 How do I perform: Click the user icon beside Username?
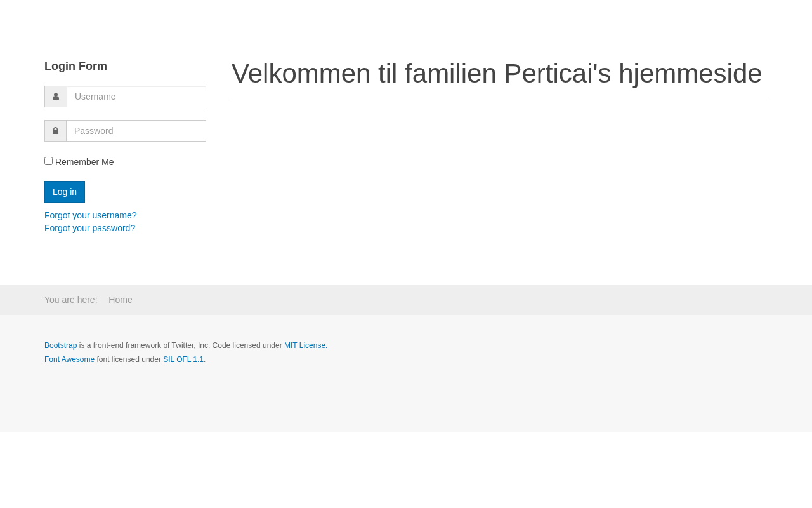(56, 97)
